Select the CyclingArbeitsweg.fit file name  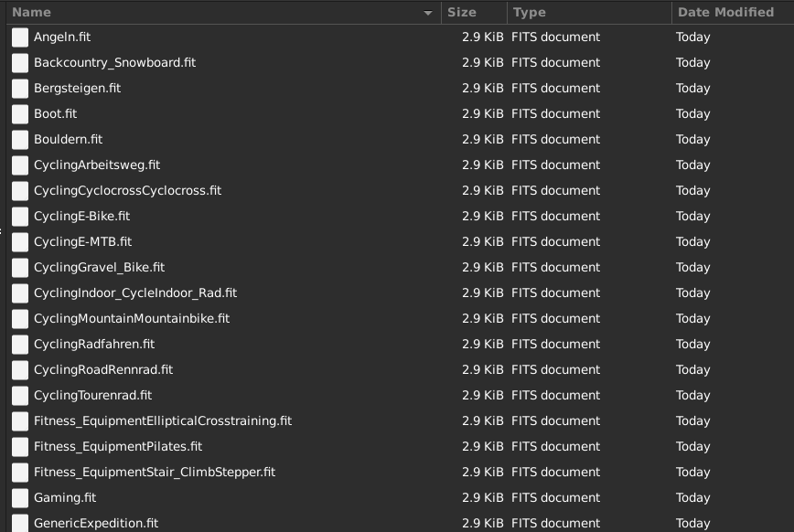(x=97, y=165)
